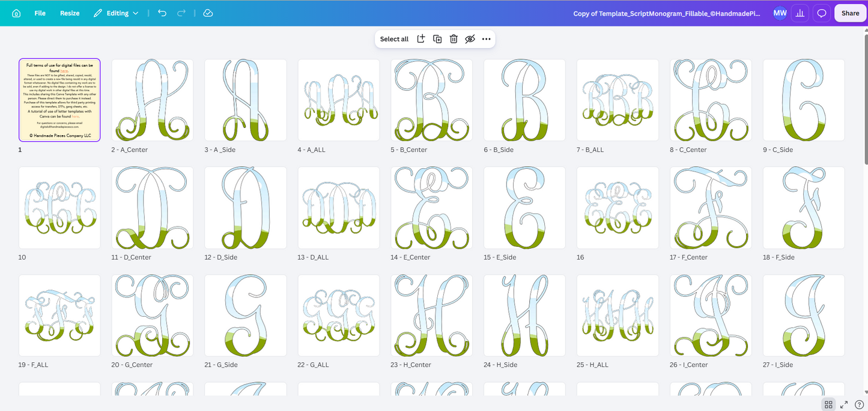Enter fullscreen with the expand arrows icon

[844, 404]
